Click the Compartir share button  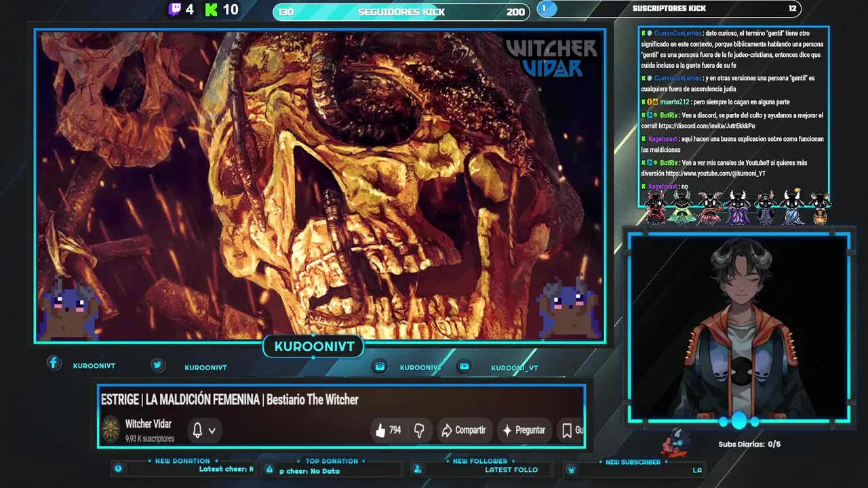(x=464, y=430)
